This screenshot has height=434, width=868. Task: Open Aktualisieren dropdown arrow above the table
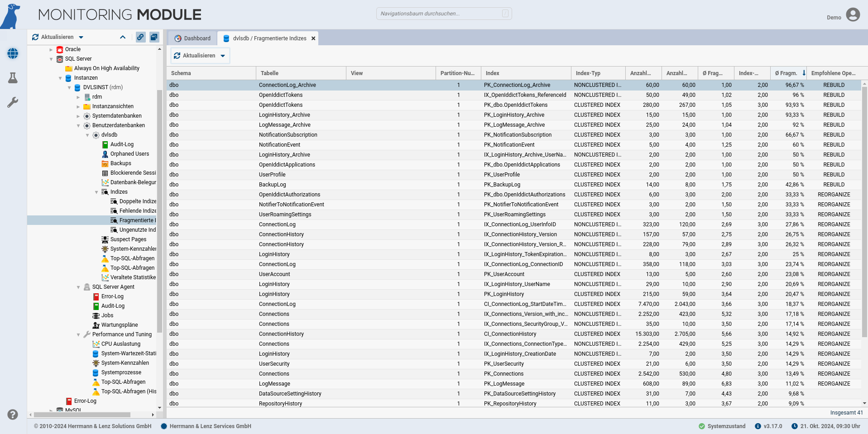pyautogui.click(x=223, y=56)
